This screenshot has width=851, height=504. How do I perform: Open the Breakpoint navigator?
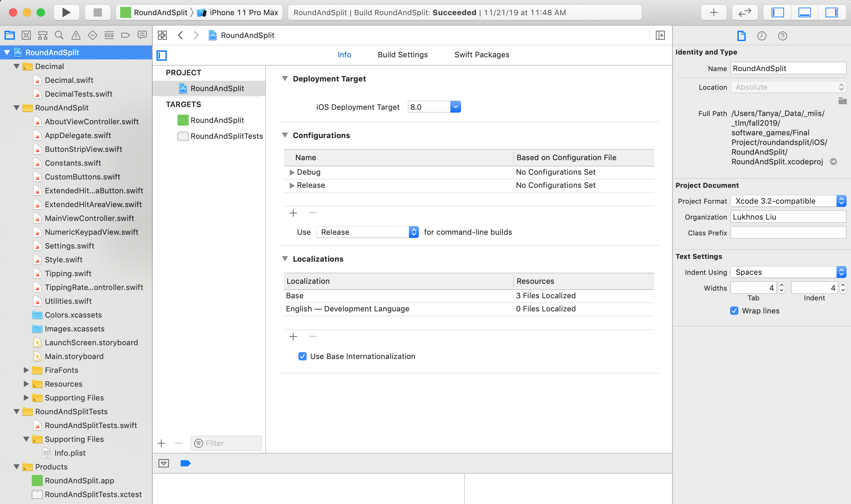coord(126,35)
